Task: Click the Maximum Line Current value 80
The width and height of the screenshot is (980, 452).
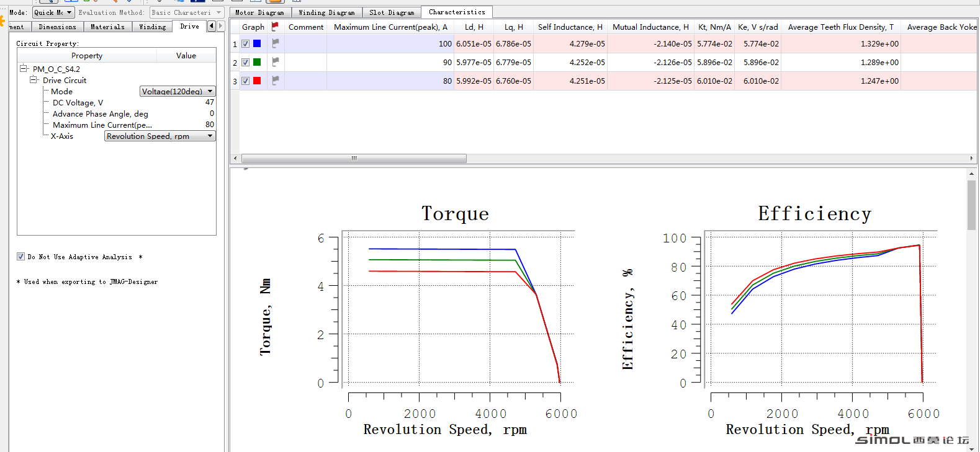Action: tap(210, 125)
